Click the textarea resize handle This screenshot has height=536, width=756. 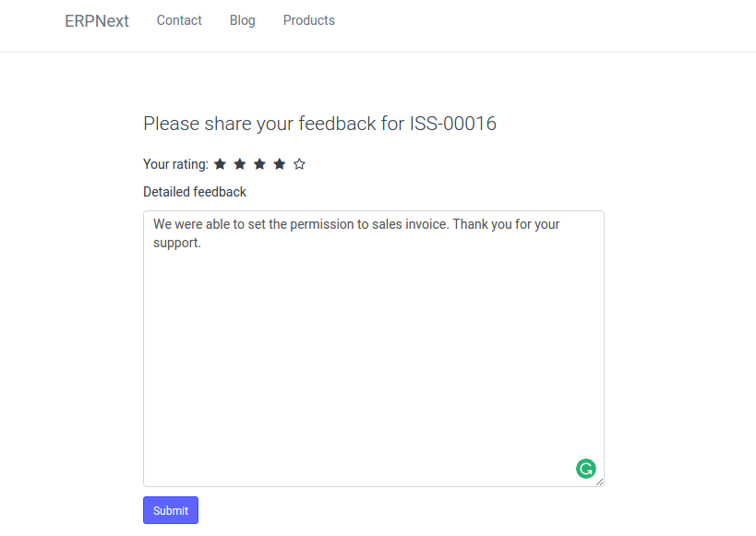(599, 482)
